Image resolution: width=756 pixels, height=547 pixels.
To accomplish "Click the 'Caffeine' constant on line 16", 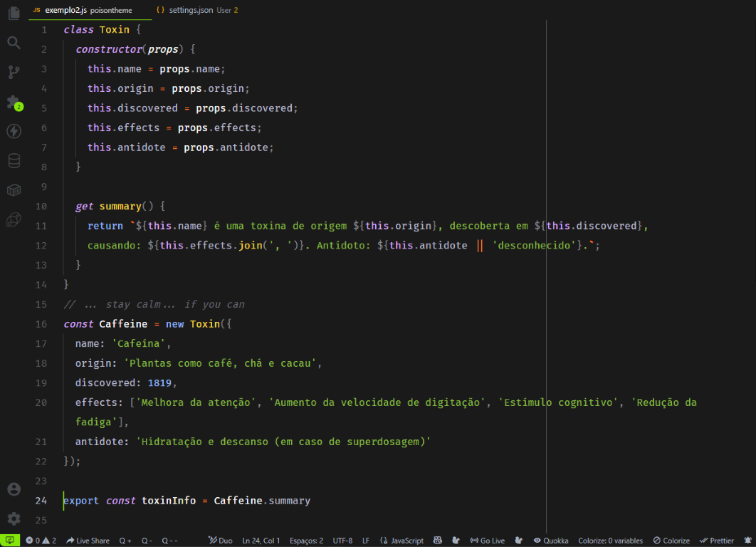I will (x=123, y=324).
